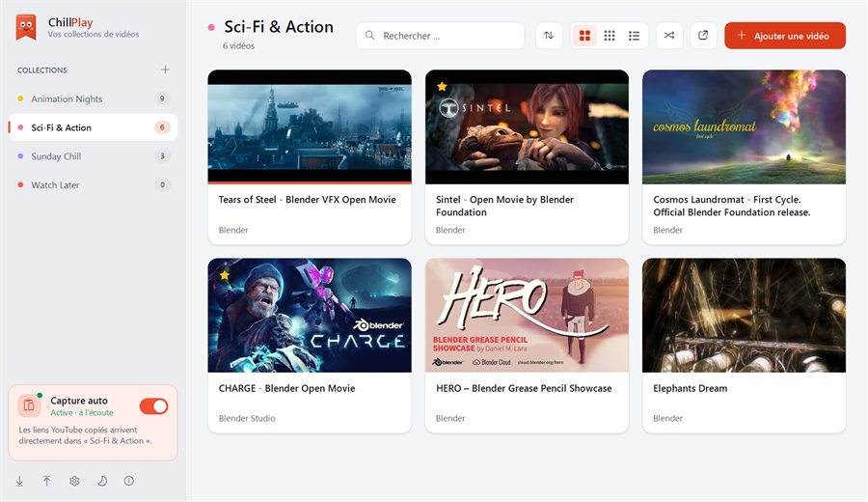868x502 pixels.
Task: Click the favorite star on CHARGE
Action: coord(224,275)
